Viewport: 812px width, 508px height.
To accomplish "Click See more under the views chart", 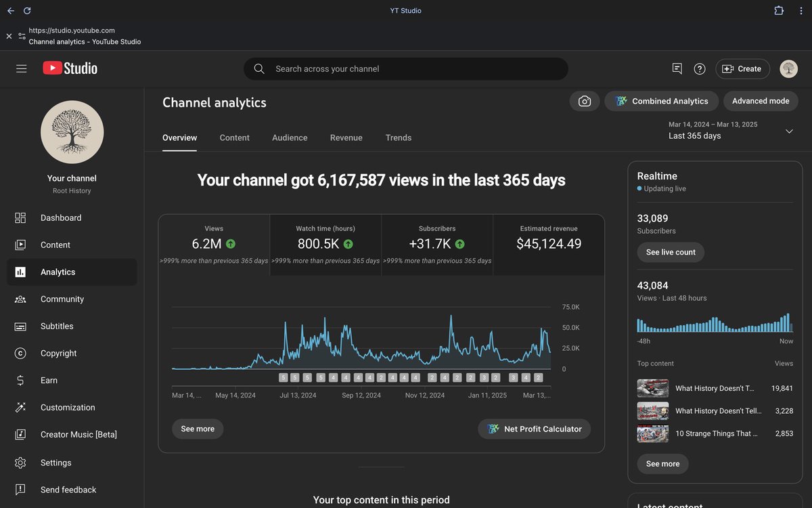I will [198, 429].
